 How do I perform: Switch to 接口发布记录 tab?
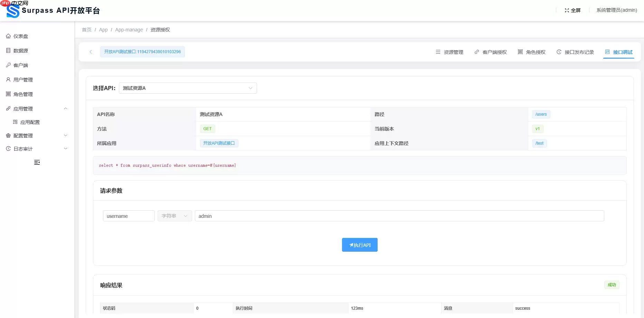click(x=579, y=52)
